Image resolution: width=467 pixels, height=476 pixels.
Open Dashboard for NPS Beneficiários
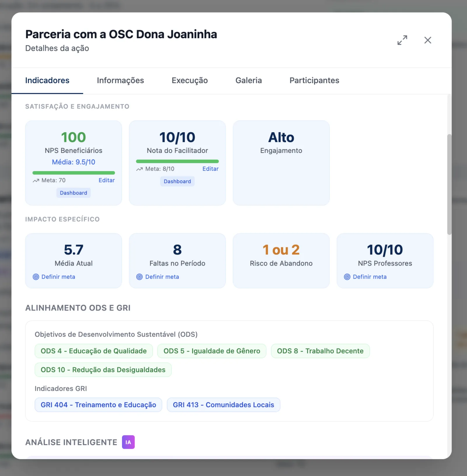point(74,193)
